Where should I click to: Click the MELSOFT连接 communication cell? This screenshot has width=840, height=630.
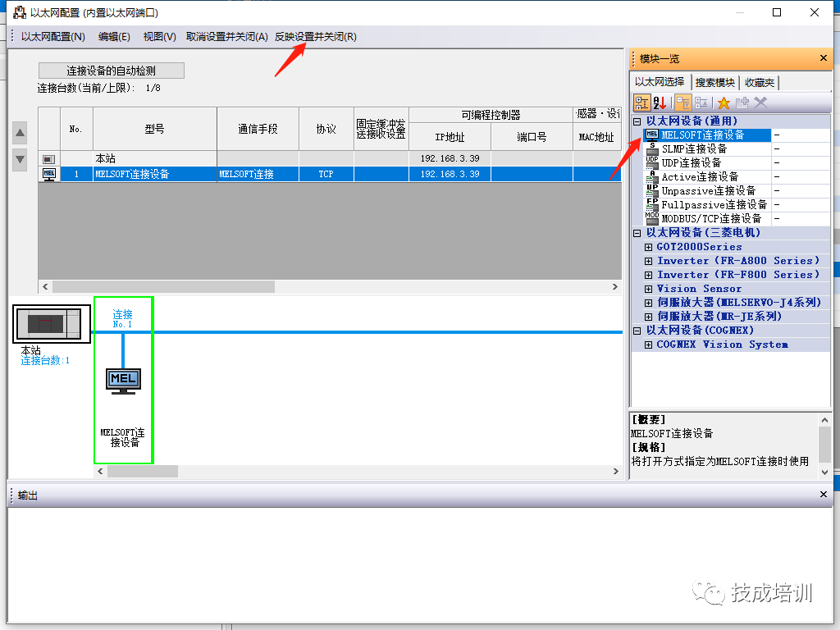pyautogui.click(x=258, y=174)
